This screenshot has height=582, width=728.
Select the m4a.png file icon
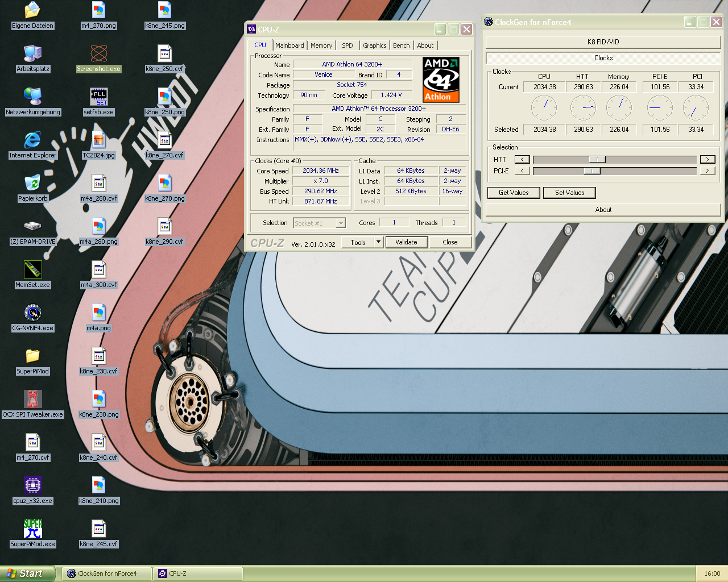coord(98,317)
